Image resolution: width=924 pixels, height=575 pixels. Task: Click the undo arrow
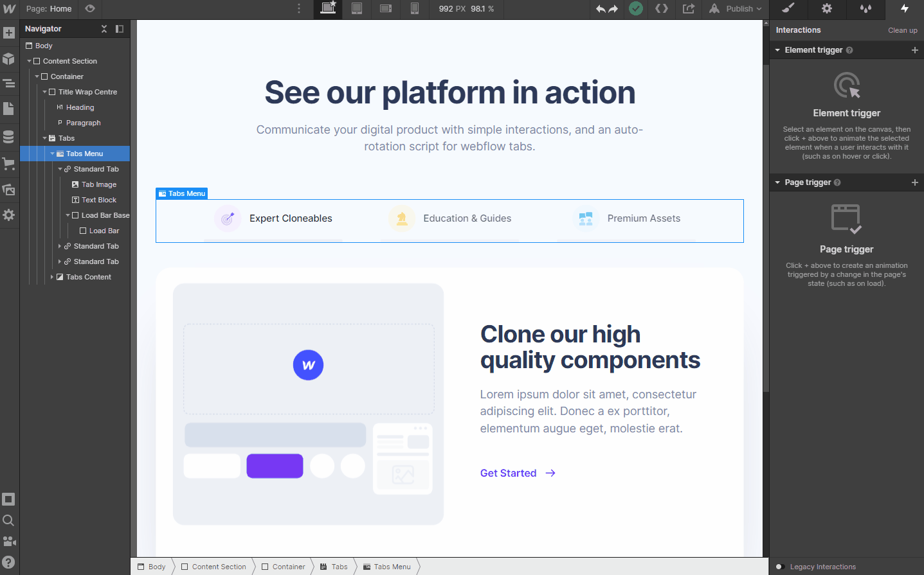601,9
